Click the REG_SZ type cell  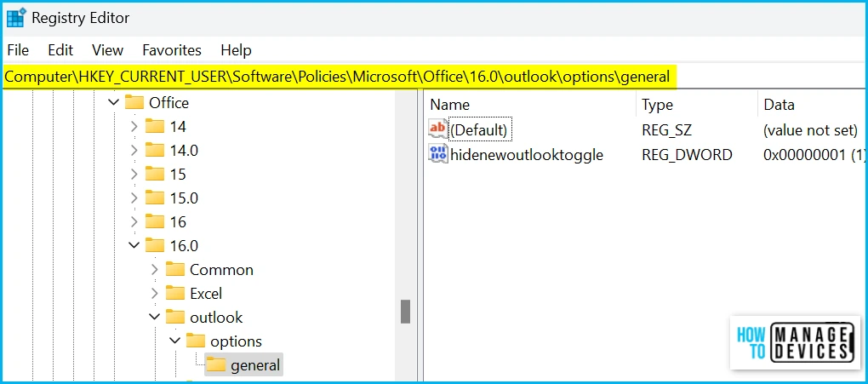tap(666, 130)
